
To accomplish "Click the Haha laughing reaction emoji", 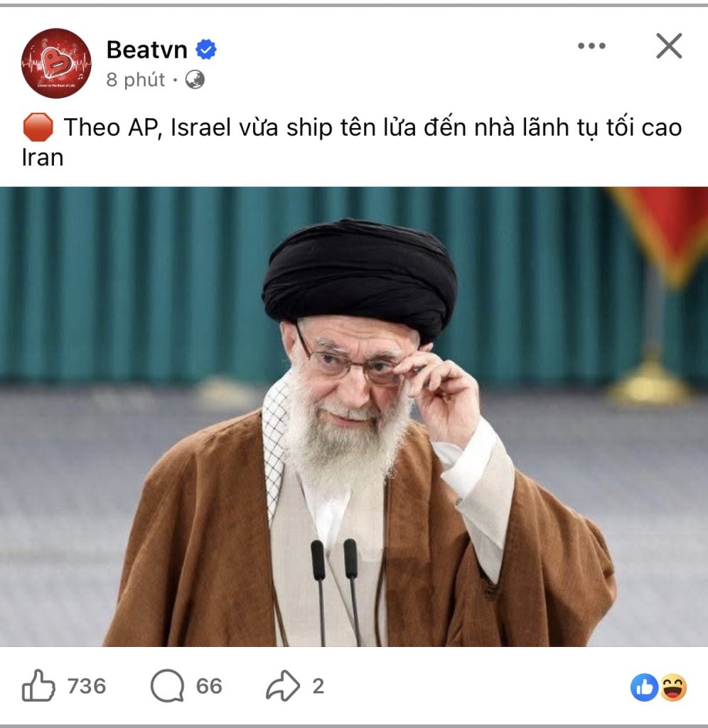I will tap(673, 687).
